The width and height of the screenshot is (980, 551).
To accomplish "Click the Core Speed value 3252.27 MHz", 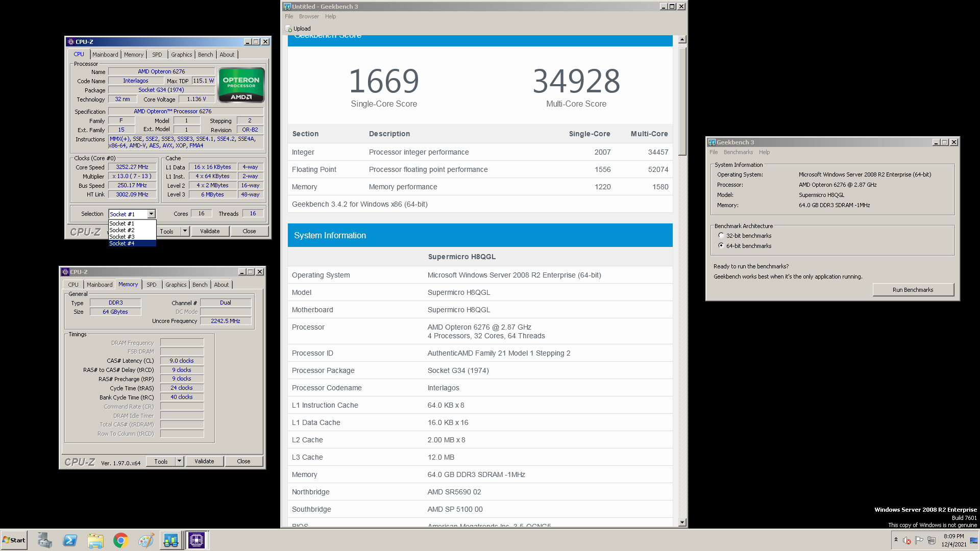I will pyautogui.click(x=132, y=167).
